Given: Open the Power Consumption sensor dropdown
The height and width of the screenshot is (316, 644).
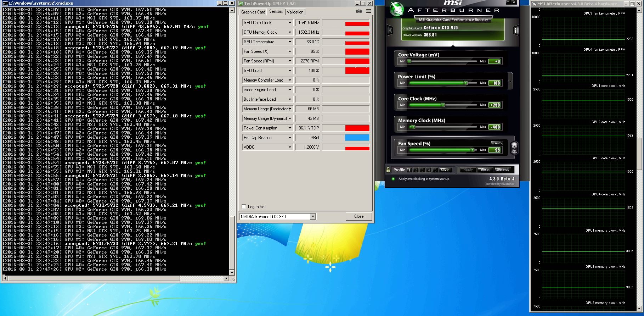Looking at the screenshot, I should pos(290,128).
